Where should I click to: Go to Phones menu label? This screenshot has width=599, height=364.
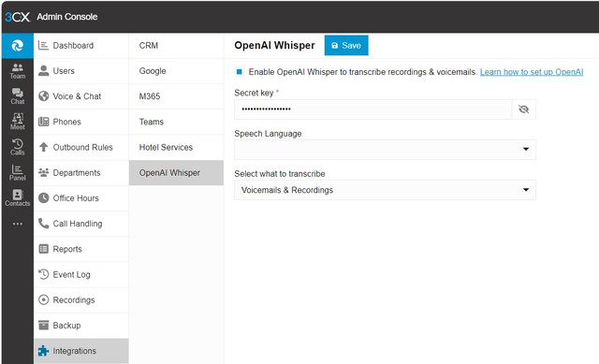[x=66, y=122]
